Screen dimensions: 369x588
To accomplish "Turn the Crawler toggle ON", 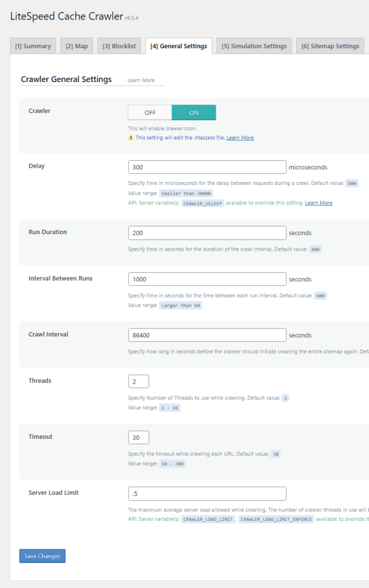I will tap(193, 112).
